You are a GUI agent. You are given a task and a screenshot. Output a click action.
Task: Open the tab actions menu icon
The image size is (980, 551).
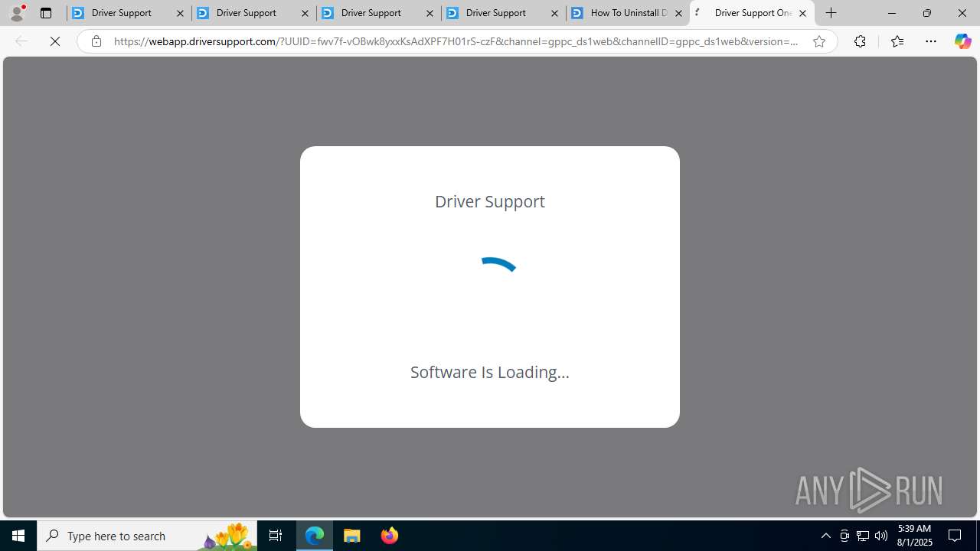(x=46, y=13)
